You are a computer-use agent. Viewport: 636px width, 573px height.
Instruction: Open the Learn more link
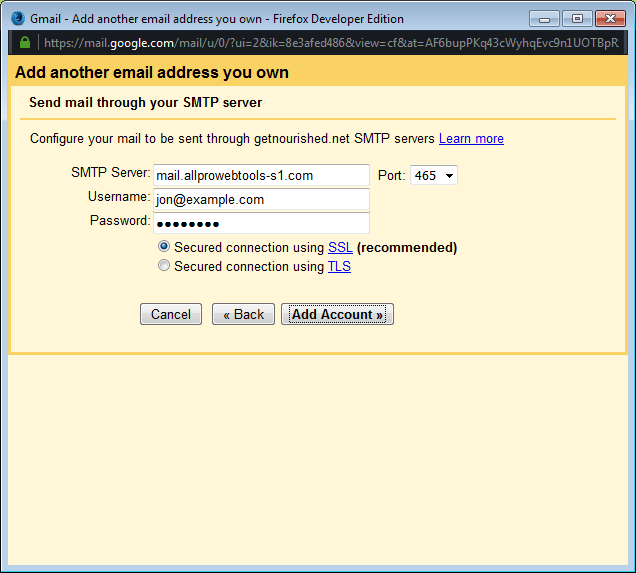click(x=471, y=139)
